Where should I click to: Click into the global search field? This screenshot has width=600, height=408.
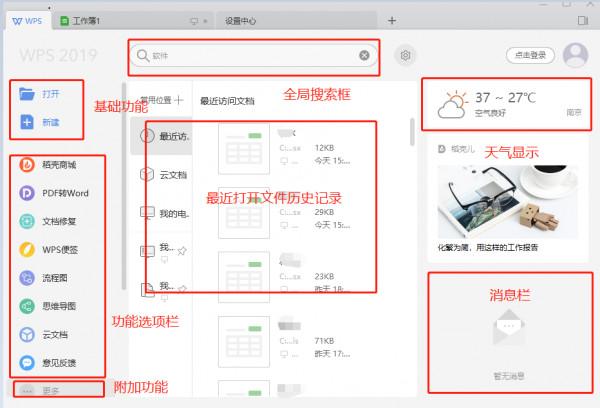(254, 55)
